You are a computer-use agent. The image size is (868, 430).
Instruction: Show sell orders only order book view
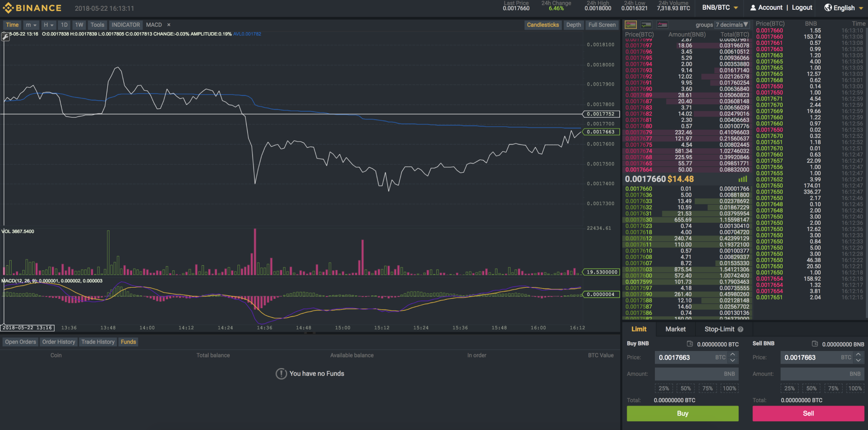[662, 24]
